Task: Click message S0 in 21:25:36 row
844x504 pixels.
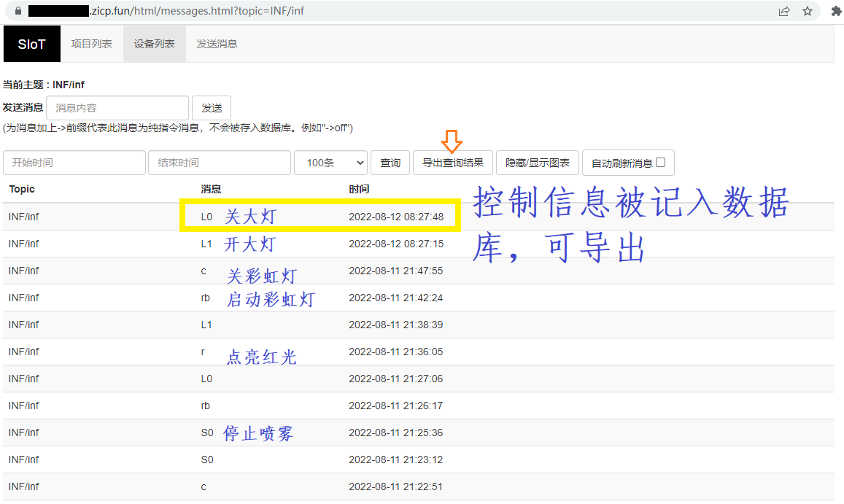Action: click(x=207, y=433)
